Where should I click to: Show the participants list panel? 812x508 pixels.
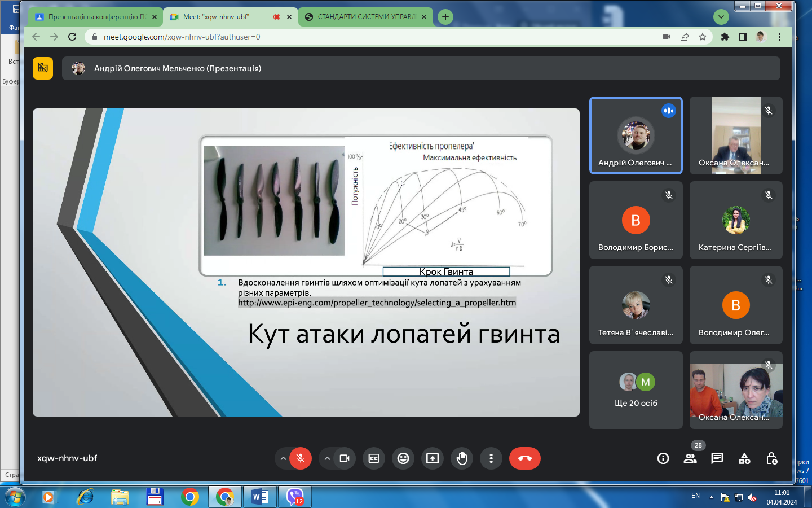click(x=690, y=458)
